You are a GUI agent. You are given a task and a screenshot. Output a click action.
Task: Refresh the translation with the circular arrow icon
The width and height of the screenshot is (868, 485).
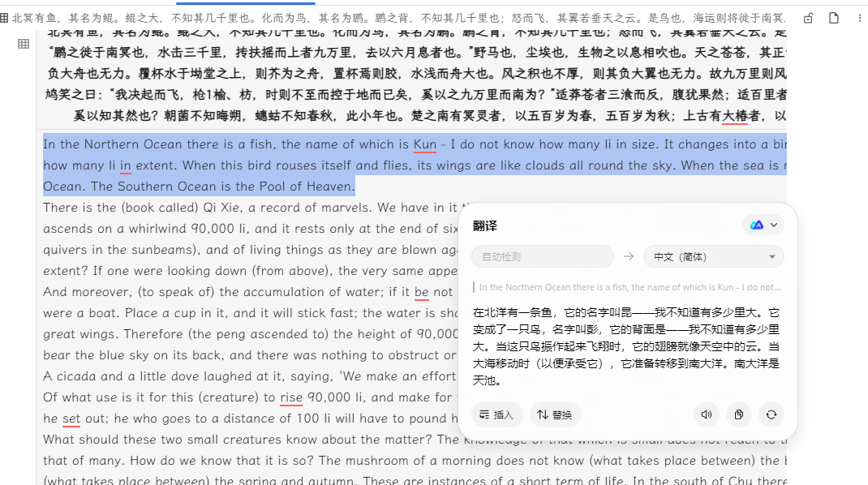coord(771,414)
